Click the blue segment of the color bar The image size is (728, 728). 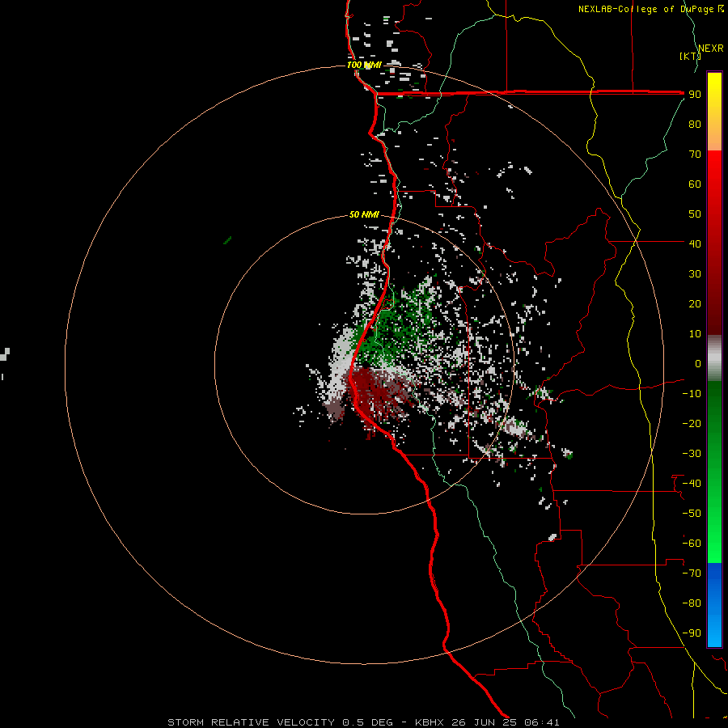(x=714, y=605)
